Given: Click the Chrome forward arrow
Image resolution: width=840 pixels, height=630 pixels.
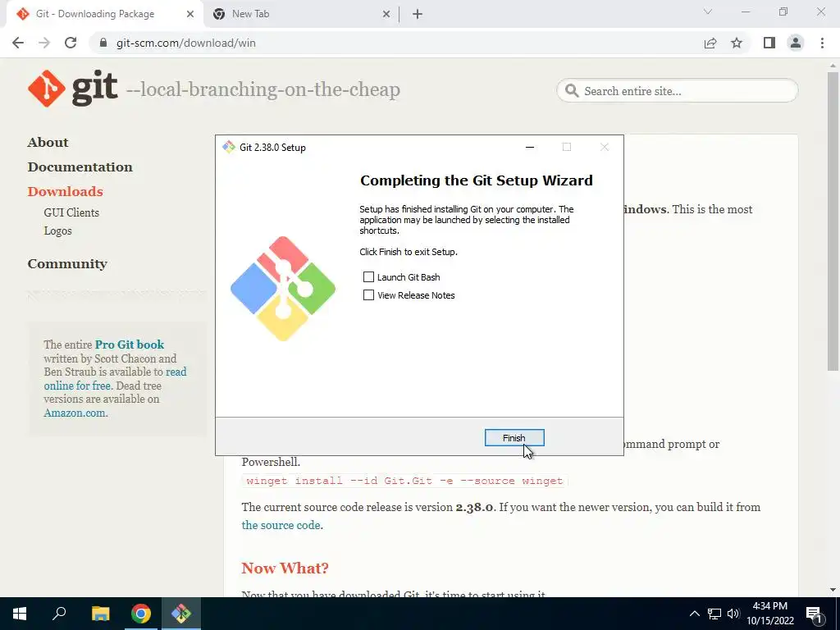Looking at the screenshot, I should pos(44,43).
